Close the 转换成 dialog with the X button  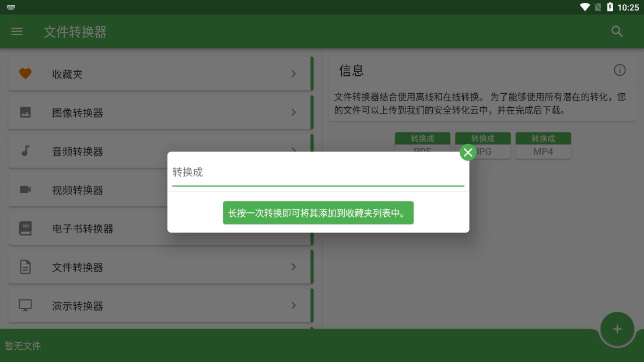[x=468, y=153]
